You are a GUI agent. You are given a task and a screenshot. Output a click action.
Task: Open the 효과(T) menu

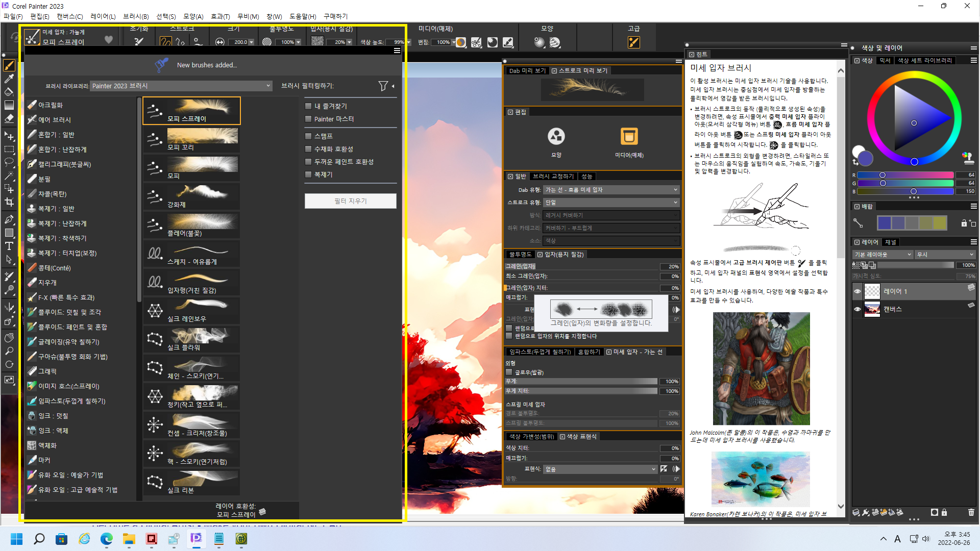(220, 16)
